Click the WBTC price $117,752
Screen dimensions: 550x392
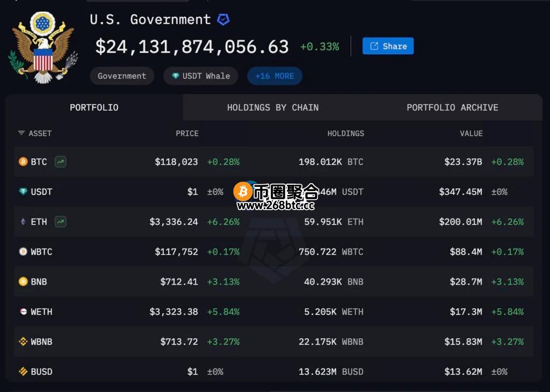click(176, 252)
